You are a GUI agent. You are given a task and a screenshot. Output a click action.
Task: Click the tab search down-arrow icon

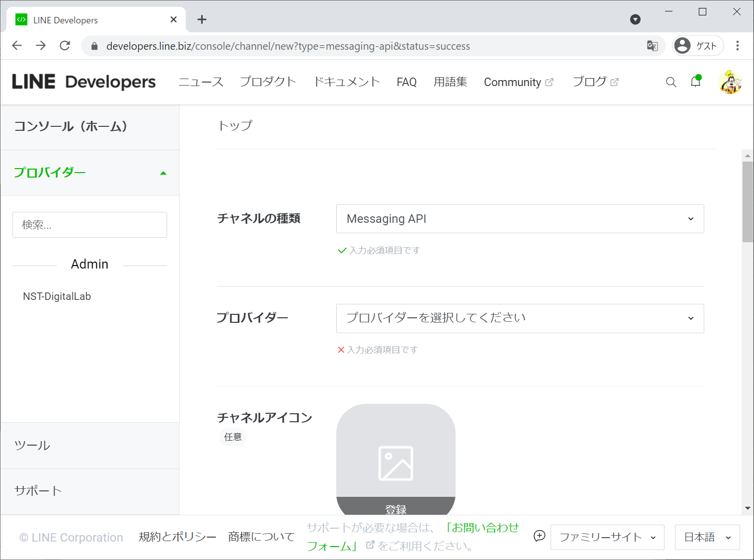[x=635, y=19]
